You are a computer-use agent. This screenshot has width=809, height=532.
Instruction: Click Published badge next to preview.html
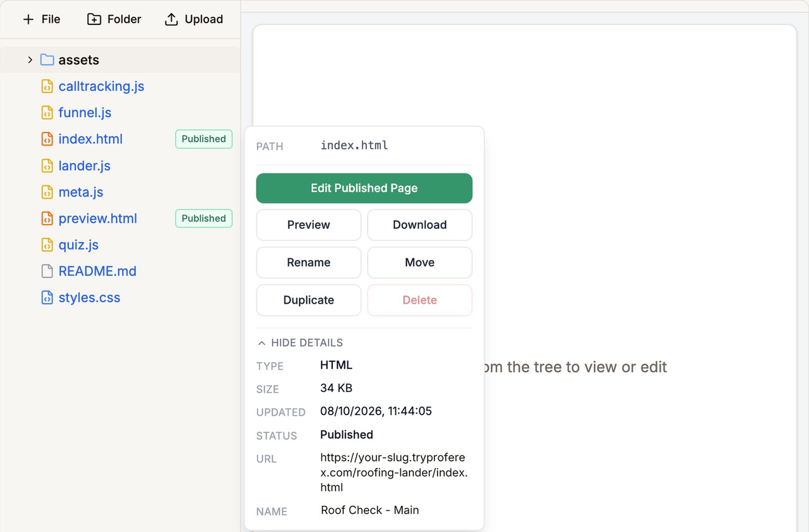pos(203,218)
